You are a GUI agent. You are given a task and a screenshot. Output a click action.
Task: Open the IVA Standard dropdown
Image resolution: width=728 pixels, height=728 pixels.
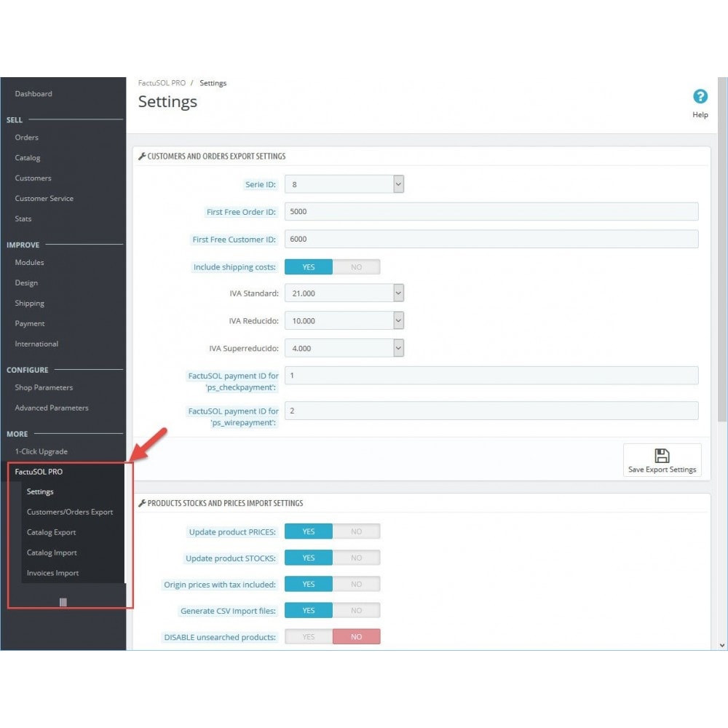point(344,293)
